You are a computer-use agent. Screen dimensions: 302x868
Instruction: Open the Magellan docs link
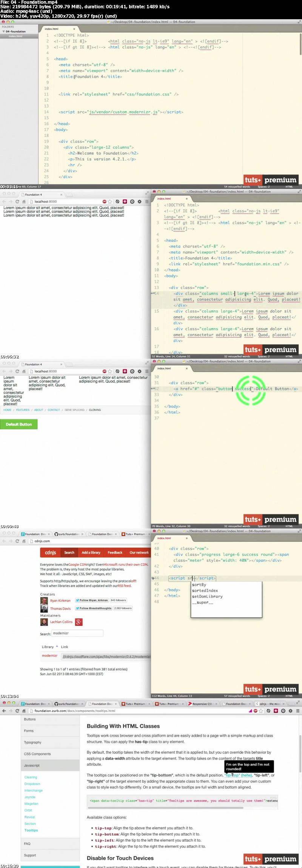pos(31,804)
